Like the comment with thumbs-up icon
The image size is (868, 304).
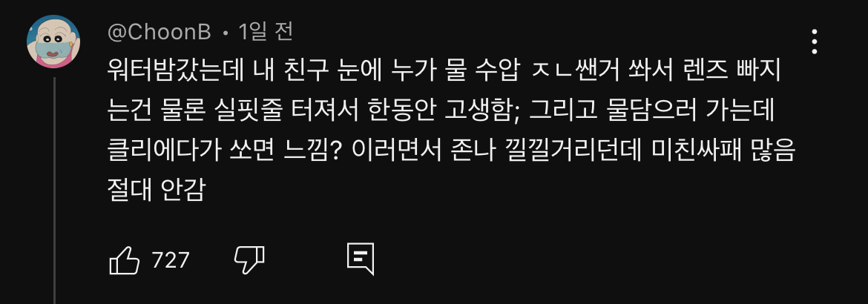[124, 260]
